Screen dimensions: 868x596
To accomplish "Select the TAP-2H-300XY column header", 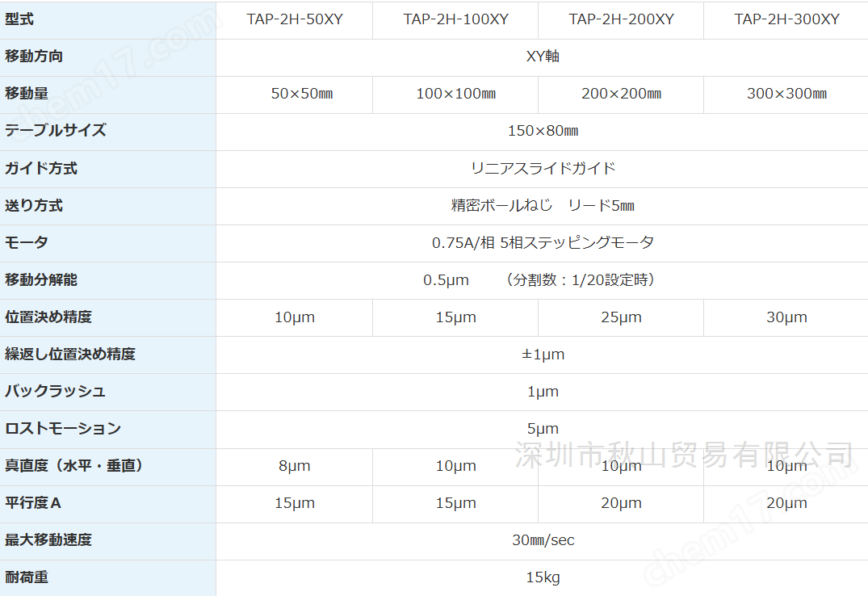I will [x=786, y=19].
